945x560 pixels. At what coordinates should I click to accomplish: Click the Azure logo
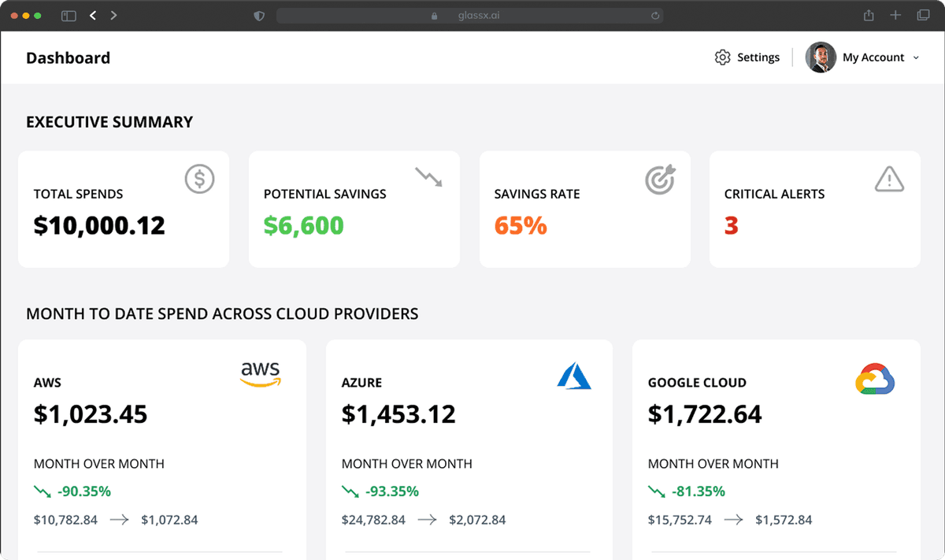[x=573, y=376]
